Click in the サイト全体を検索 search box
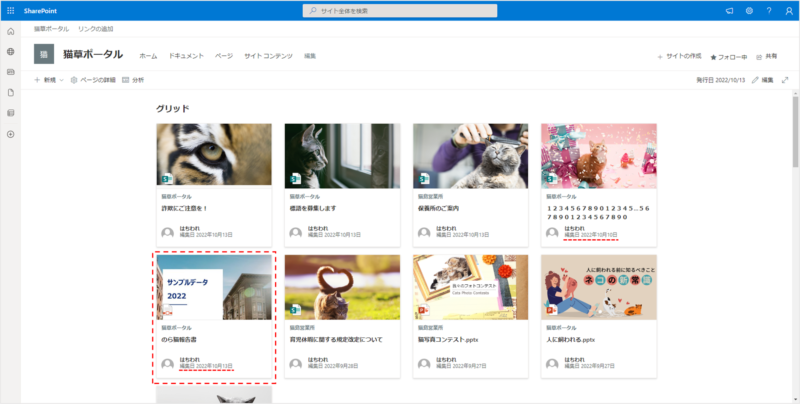 click(x=400, y=10)
